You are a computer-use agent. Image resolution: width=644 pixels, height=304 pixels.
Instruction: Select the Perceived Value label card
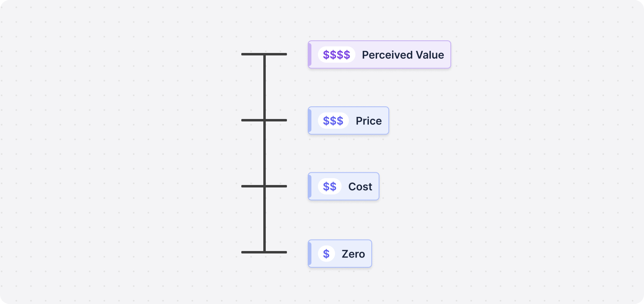[x=379, y=55]
